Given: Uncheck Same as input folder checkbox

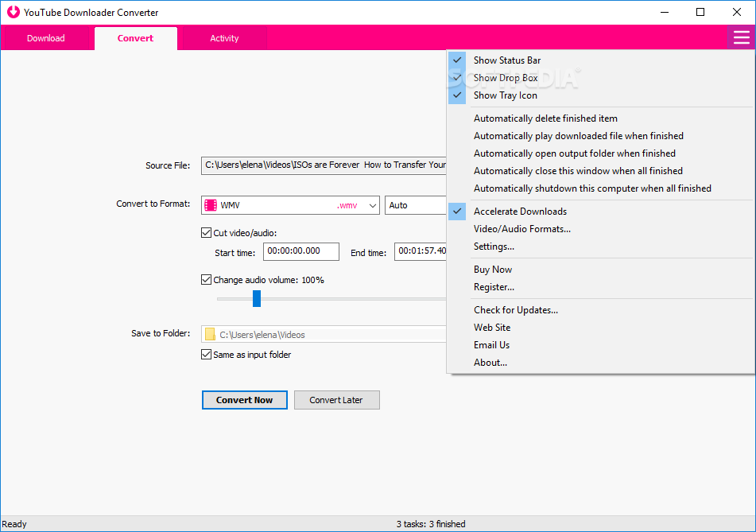Looking at the screenshot, I should click(x=207, y=354).
